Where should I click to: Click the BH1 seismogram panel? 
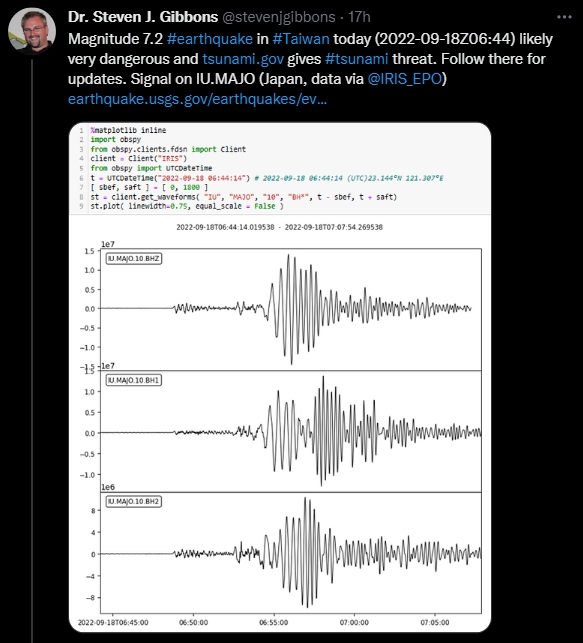(291, 431)
